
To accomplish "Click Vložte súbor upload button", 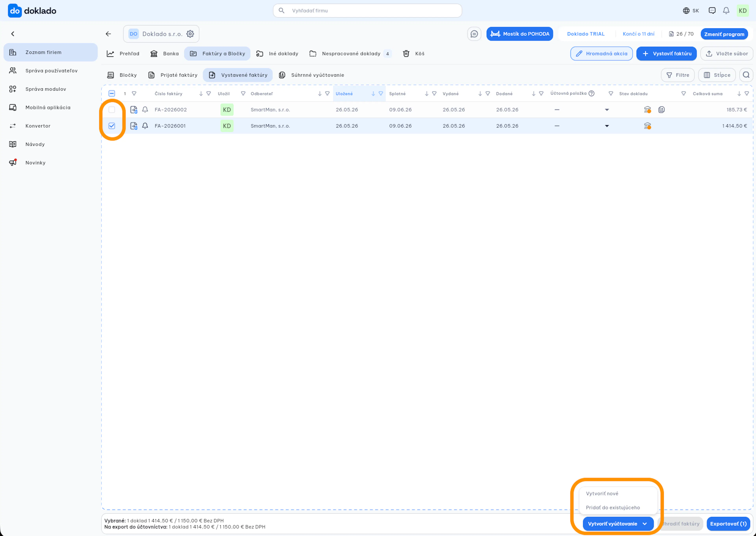I will [x=727, y=54].
